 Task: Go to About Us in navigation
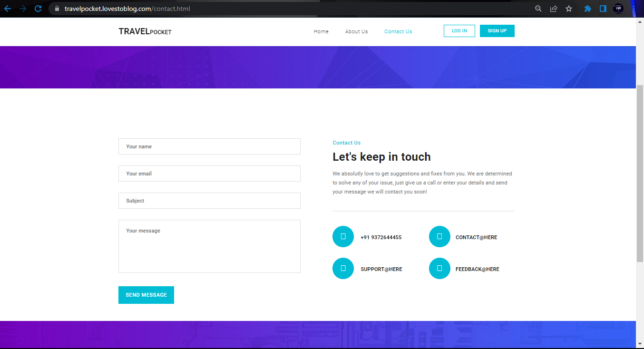tap(356, 31)
